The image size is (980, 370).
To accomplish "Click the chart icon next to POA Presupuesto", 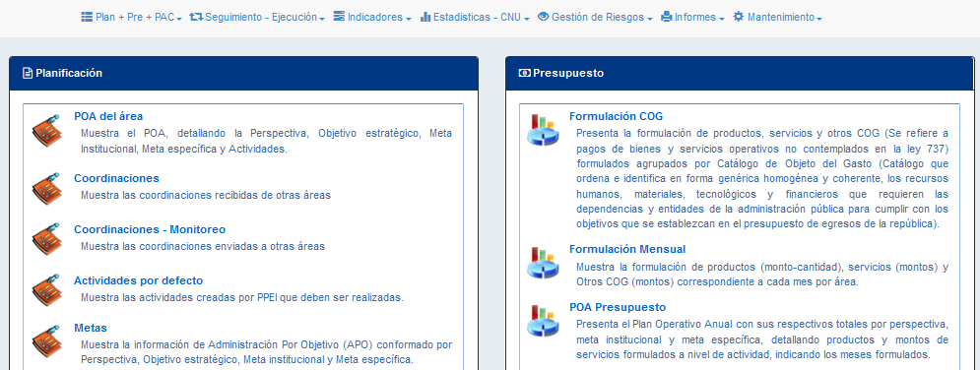I will [x=543, y=321].
